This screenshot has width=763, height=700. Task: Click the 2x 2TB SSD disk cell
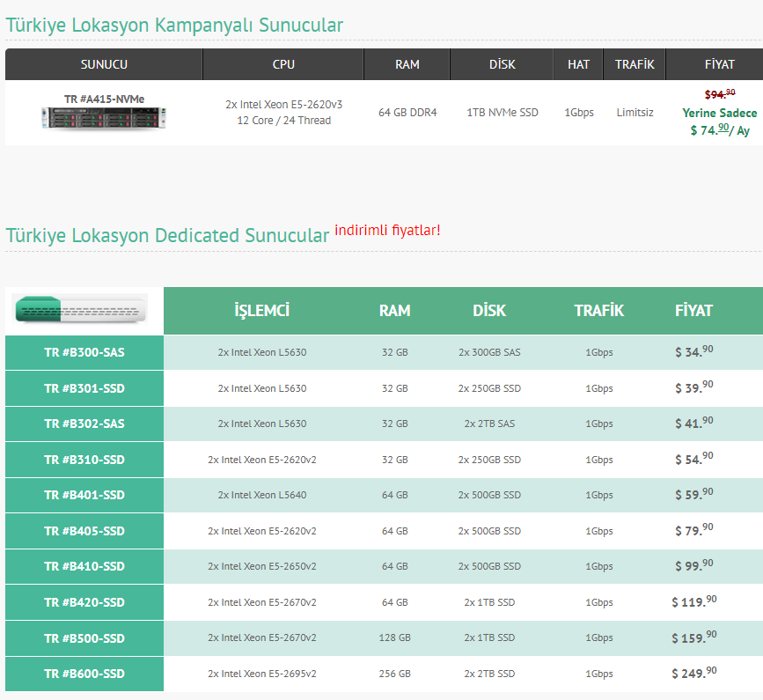489,674
